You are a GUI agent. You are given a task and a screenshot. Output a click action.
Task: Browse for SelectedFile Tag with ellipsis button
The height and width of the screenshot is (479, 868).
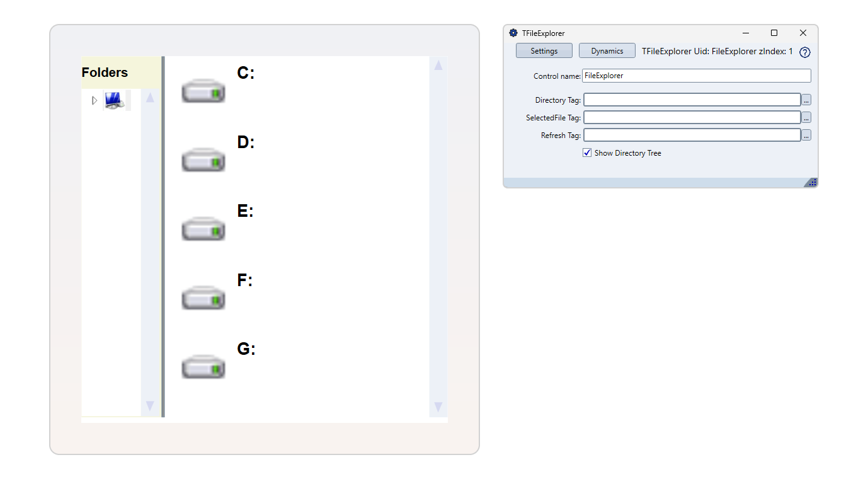tap(806, 118)
